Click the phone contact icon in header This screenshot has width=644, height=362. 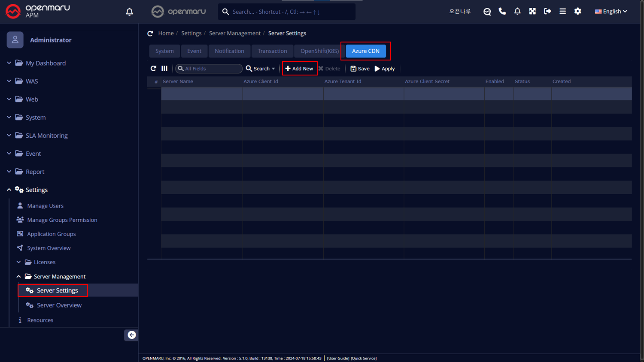(x=502, y=12)
